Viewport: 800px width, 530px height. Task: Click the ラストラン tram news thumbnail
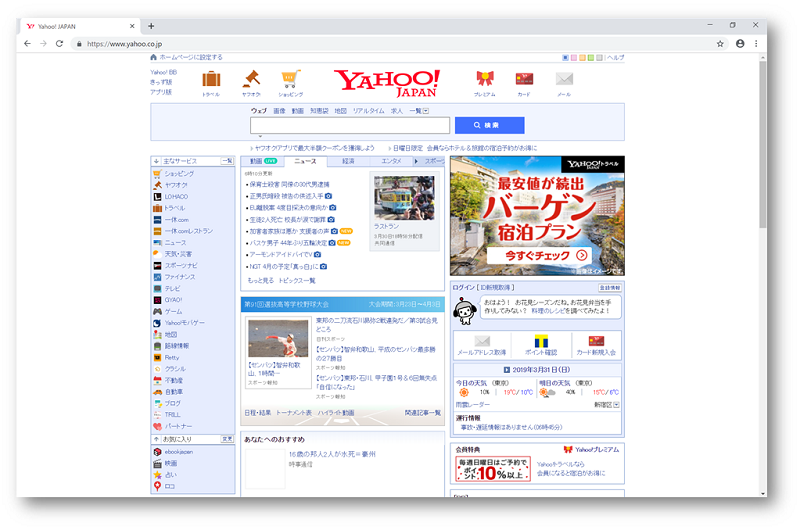click(404, 198)
